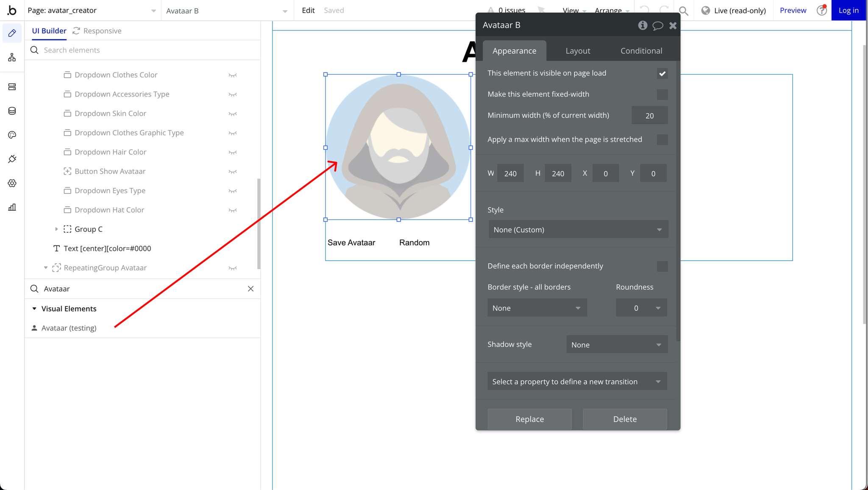Open the Logs chart icon in sidebar
Image resolution: width=868 pixels, height=490 pixels.
point(12,207)
